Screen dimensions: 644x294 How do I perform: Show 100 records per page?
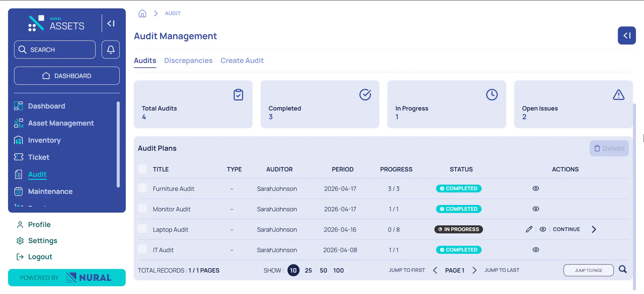[x=338, y=270]
